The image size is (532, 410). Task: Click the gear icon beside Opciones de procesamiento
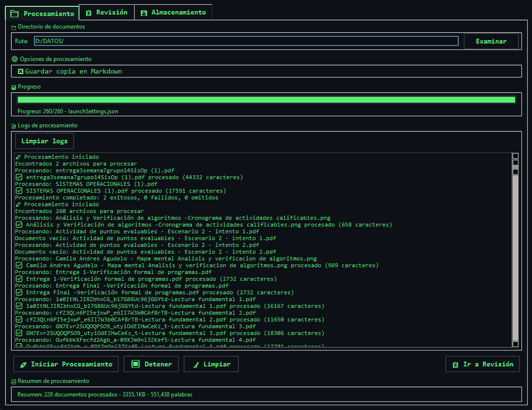[x=15, y=59]
